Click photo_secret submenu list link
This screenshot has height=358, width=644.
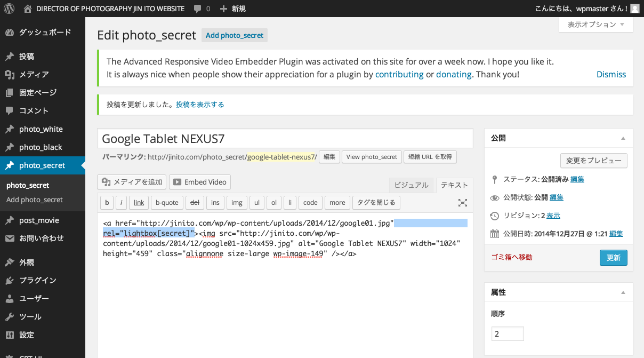(x=28, y=185)
